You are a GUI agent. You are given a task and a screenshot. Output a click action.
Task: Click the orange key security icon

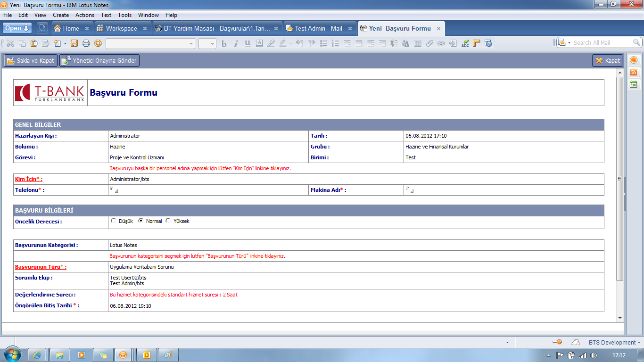[x=557, y=342]
